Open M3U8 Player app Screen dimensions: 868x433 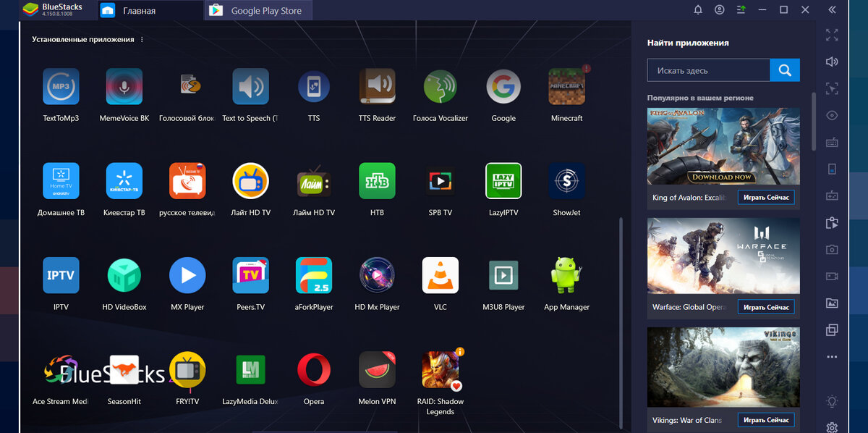click(503, 275)
